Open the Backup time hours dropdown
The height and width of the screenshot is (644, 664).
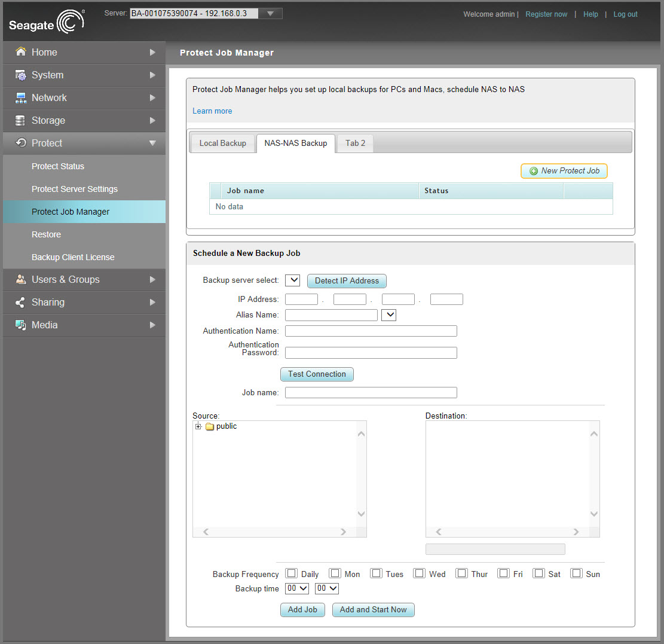coord(297,588)
